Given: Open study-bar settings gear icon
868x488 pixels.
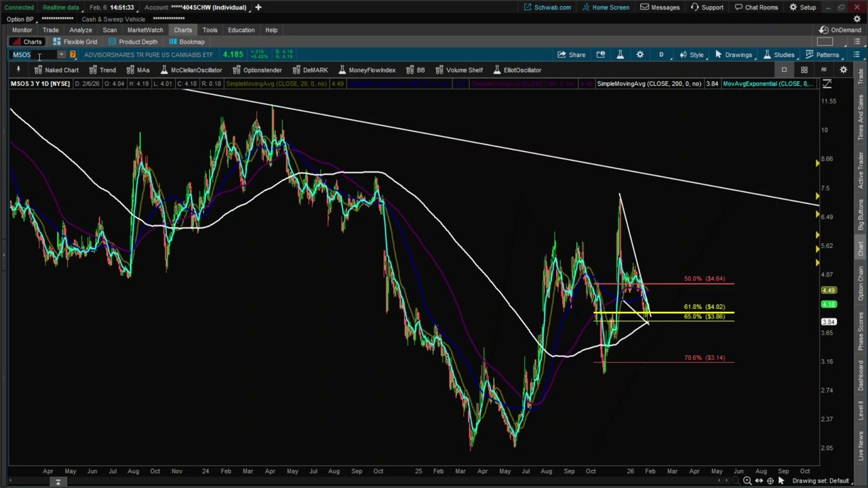Looking at the screenshot, I should (844, 70).
